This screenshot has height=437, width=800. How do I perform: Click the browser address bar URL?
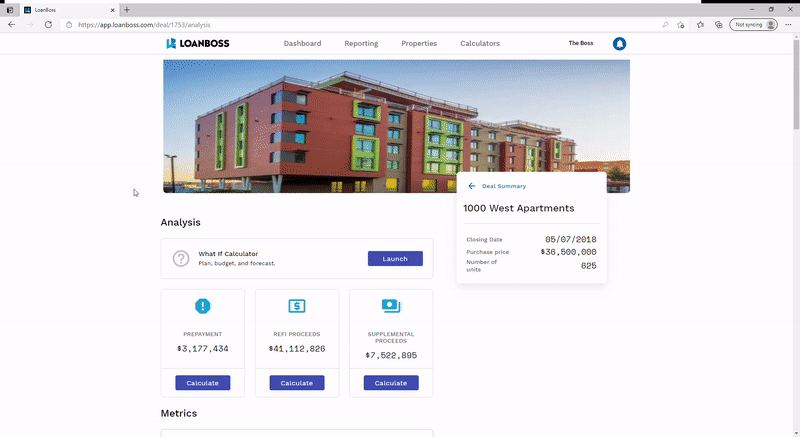(x=144, y=24)
